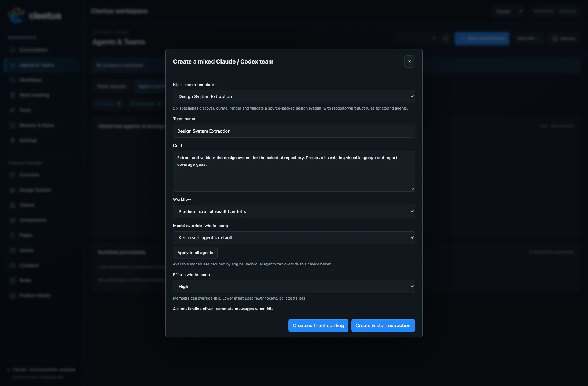Viewport: 588px width, 386px height.
Task: Click the 'Workflow' label
Action: click(x=182, y=199)
